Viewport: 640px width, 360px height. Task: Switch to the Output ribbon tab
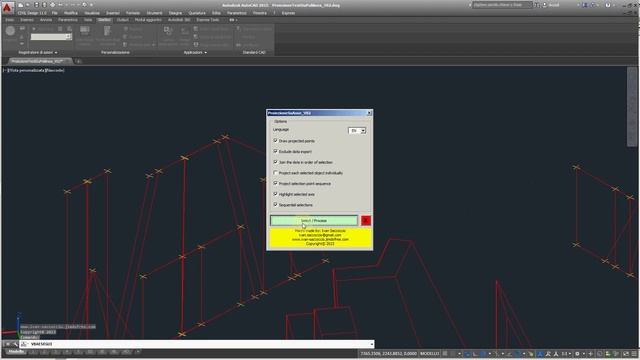(122, 20)
